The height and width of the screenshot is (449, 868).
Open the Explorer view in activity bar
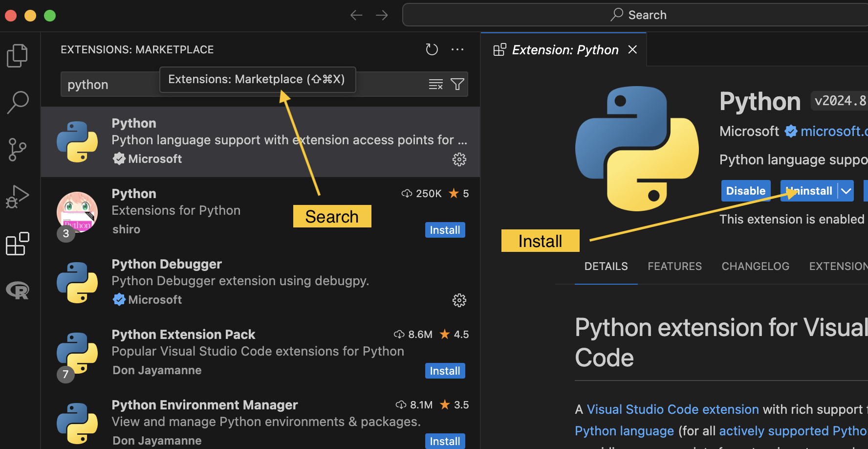[18, 55]
